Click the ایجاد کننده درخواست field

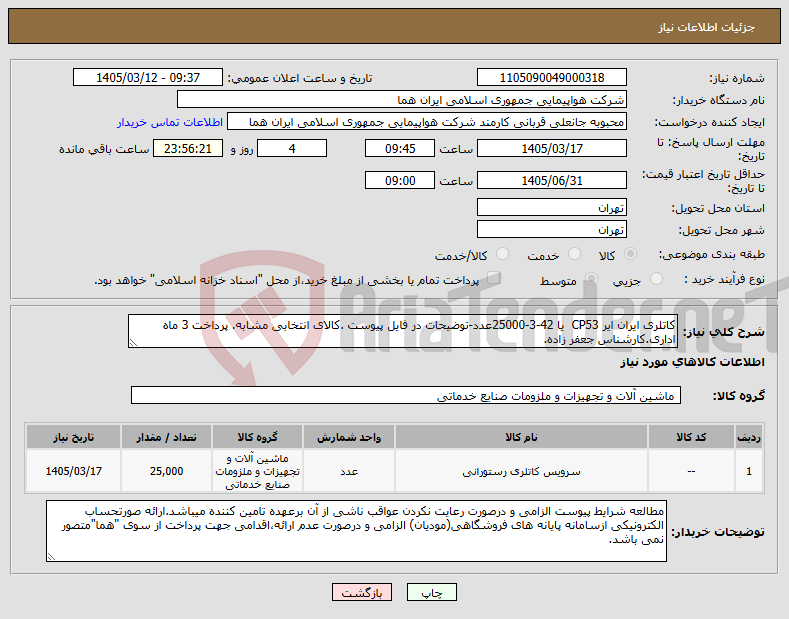click(427, 122)
